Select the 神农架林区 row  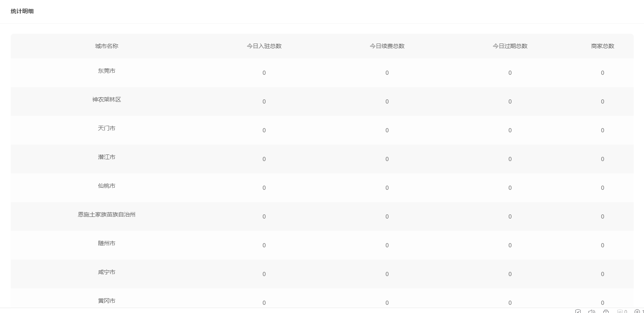(x=322, y=101)
